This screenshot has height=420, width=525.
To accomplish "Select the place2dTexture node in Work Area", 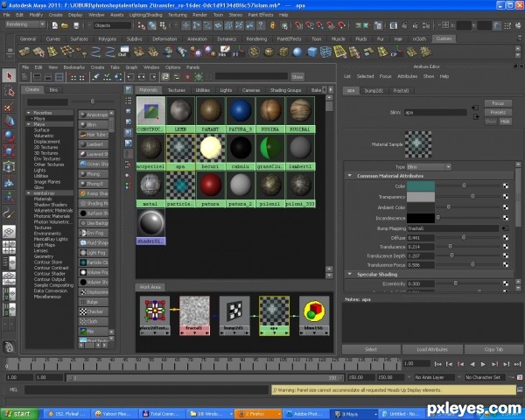I will 155,316.
